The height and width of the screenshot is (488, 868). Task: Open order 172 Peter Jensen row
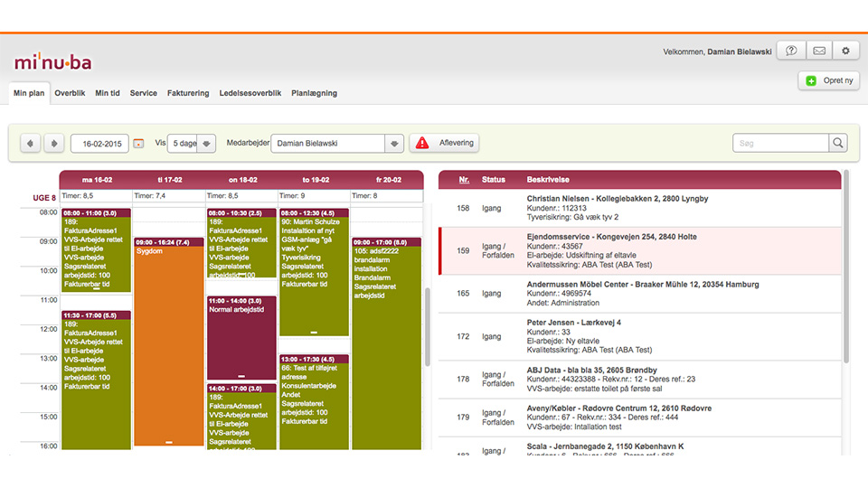[640, 336]
